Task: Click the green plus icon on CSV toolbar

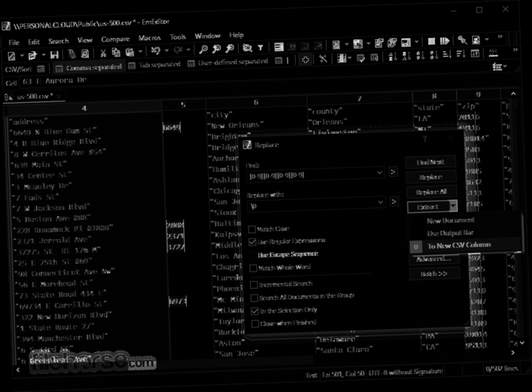Action: [307, 59]
